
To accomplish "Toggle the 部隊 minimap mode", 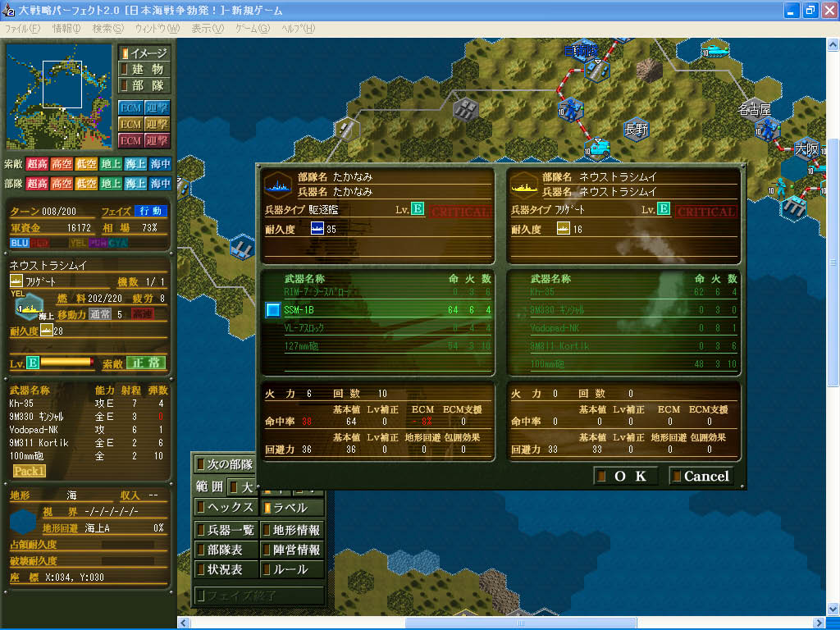I will 144,85.
